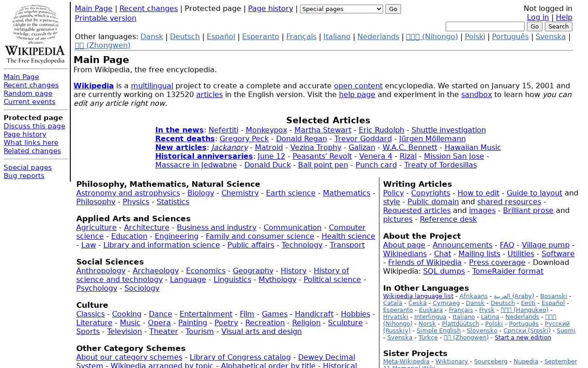
Task: Open the Special pages dropdown
Action: click(x=341, y=9)
